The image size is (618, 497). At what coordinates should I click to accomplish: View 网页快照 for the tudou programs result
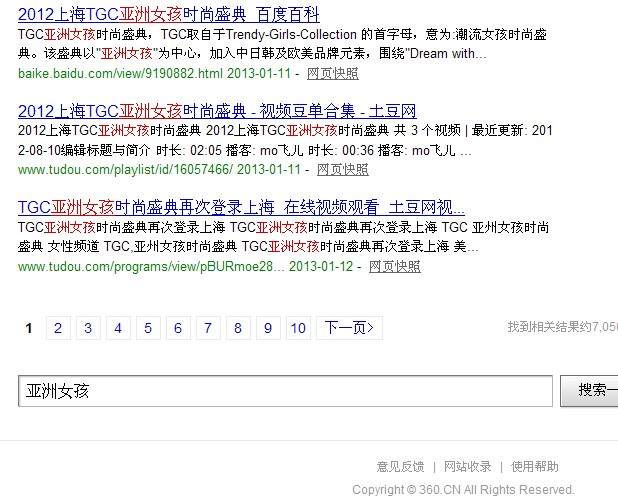click(x=395, y=266)
